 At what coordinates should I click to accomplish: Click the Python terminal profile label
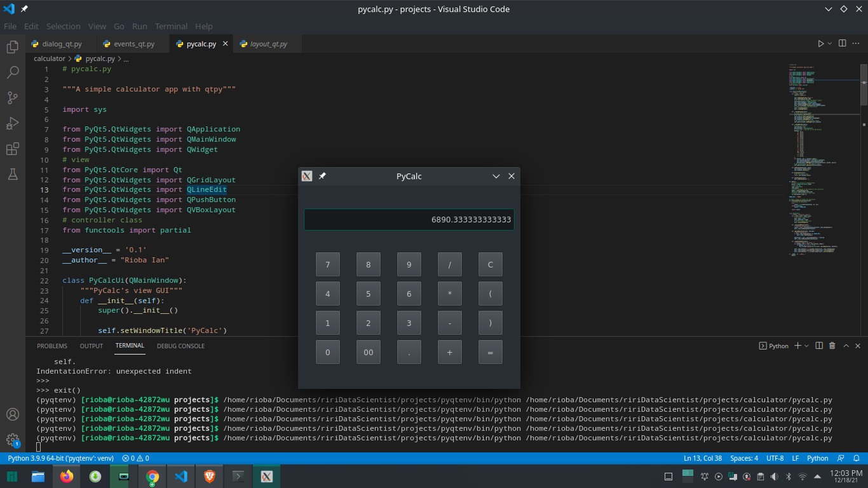[x=774, y=346]
